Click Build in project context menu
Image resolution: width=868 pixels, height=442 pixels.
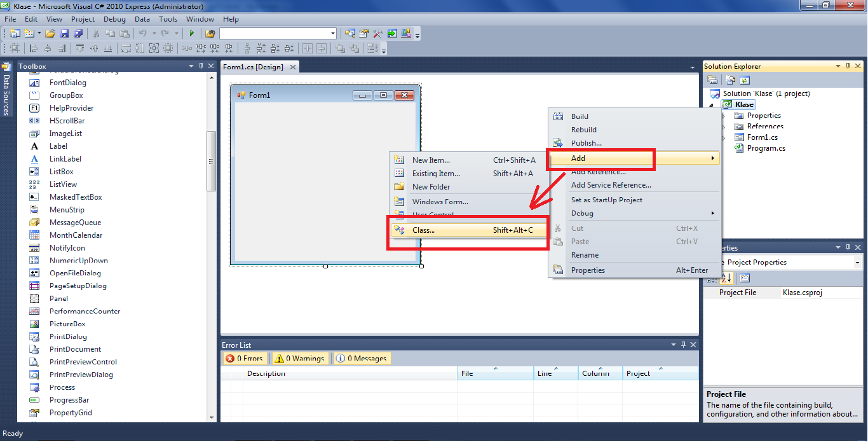[x=634, y=116]
